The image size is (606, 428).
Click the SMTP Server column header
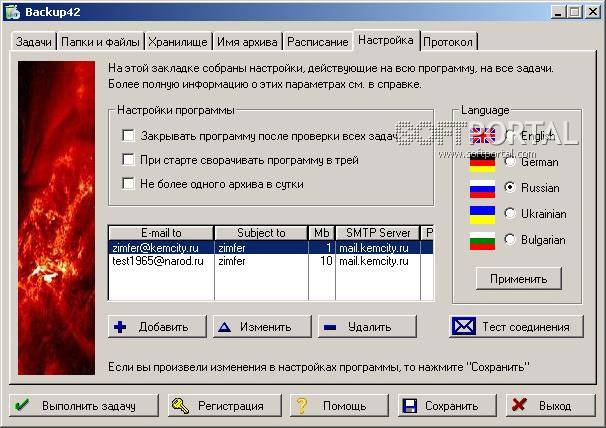(378, 233)
